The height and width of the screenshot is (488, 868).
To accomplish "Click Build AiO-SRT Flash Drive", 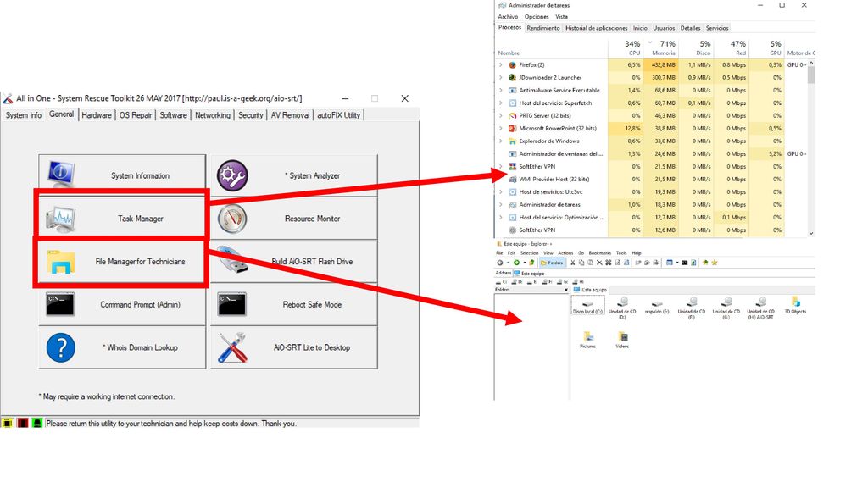I will click(294, 261).
